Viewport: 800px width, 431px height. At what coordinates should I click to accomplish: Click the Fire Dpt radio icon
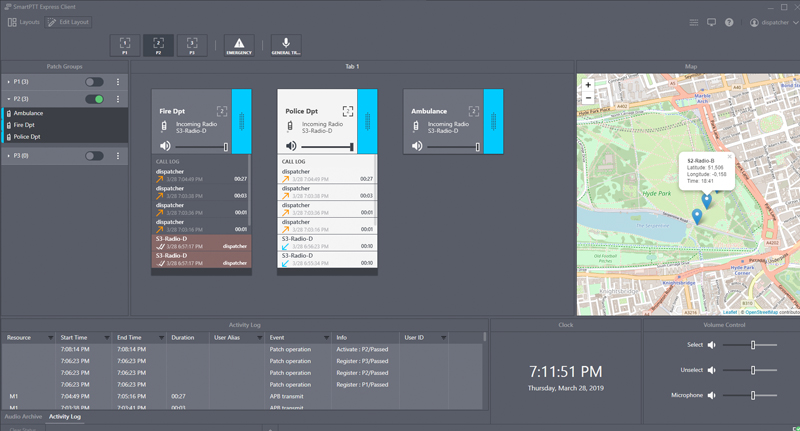[164, 126]
